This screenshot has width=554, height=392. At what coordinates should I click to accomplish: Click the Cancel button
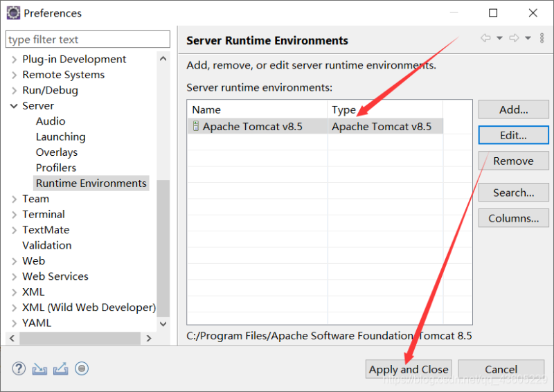coord(501,369)
